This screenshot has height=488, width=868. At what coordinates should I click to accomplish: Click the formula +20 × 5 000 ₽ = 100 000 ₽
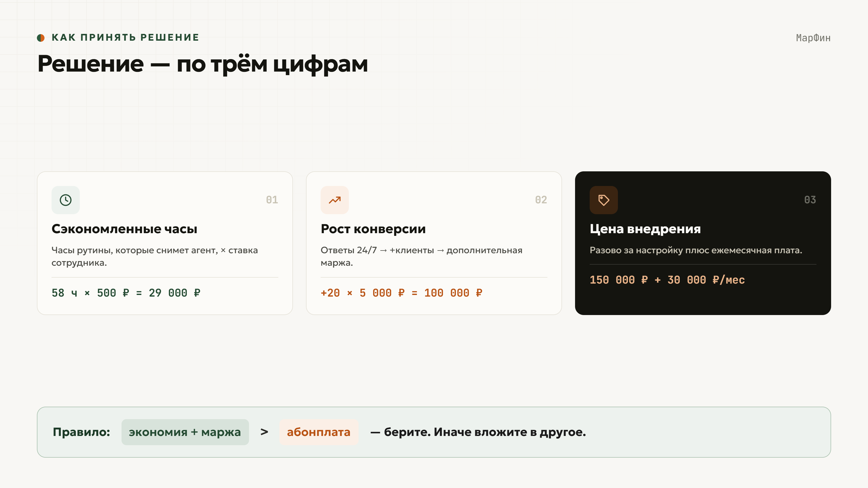point(401,293)
